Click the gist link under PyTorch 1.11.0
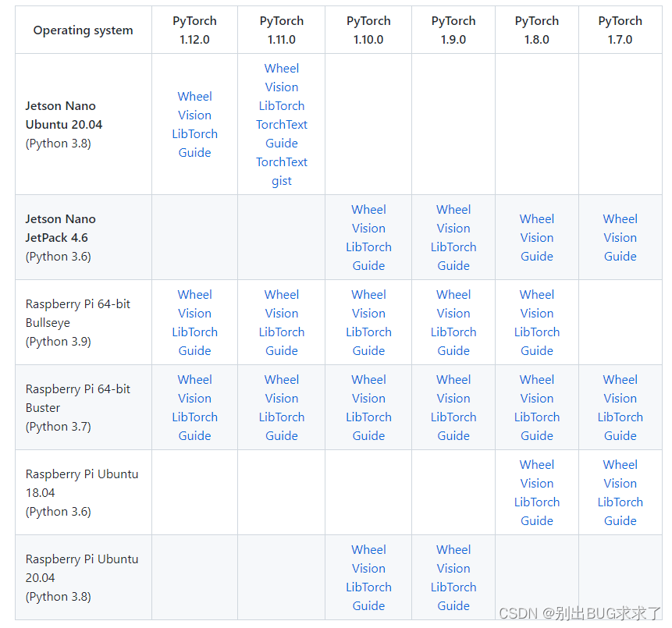Viewport: 672px width, 628px height. 282,181
